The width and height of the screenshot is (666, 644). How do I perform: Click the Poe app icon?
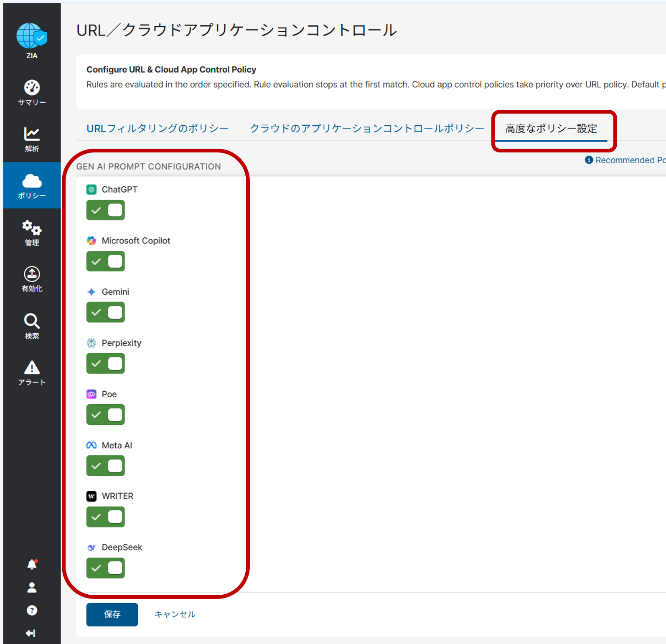[92, 394]
